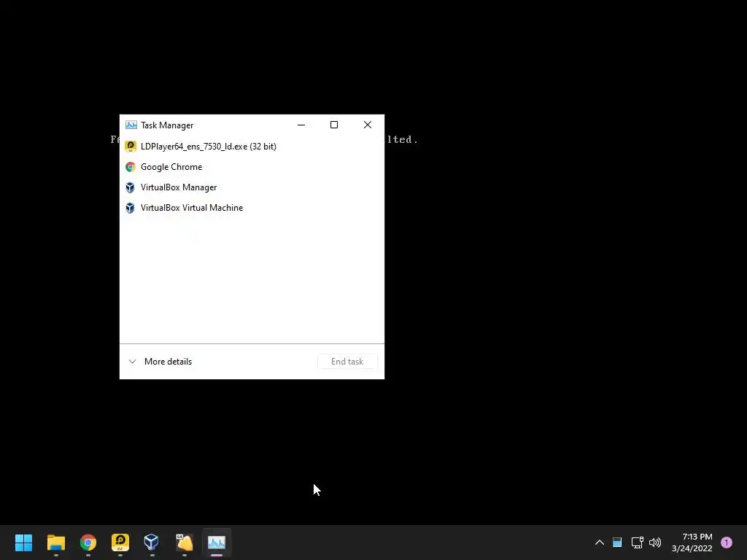Close the Task Manager window

[368, 125]
